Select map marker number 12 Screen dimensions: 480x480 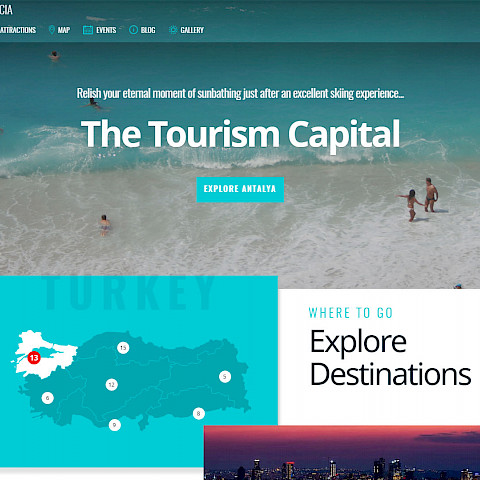click(112, 385)
